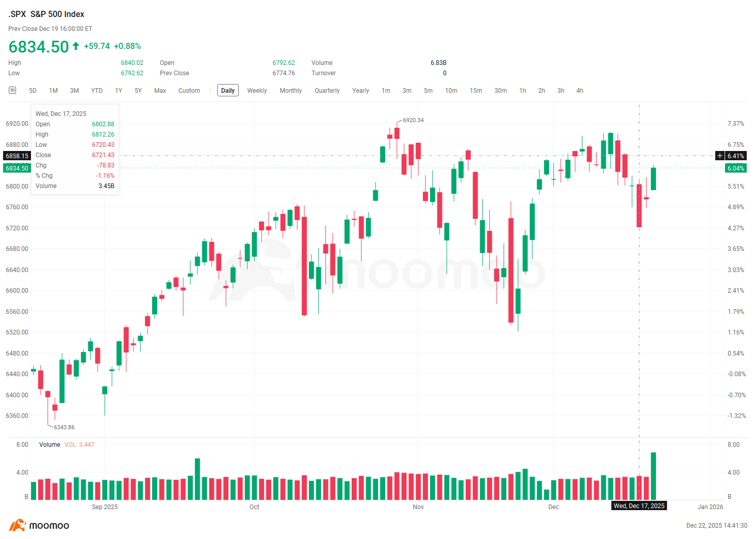Screen dimensions: 756x539
Task: Open the Custom date range option
Action: [x=189, y=91]
